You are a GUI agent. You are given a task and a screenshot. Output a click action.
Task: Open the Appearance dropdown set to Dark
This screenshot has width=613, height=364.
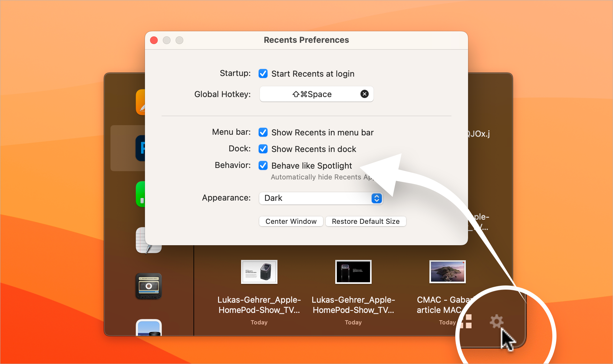(321, 198)
